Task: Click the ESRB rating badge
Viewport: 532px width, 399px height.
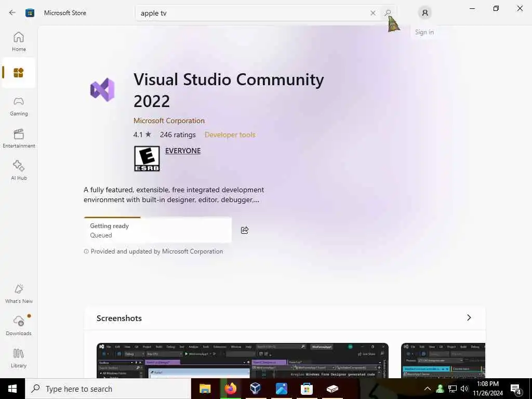Action: [x=147, y=158]
